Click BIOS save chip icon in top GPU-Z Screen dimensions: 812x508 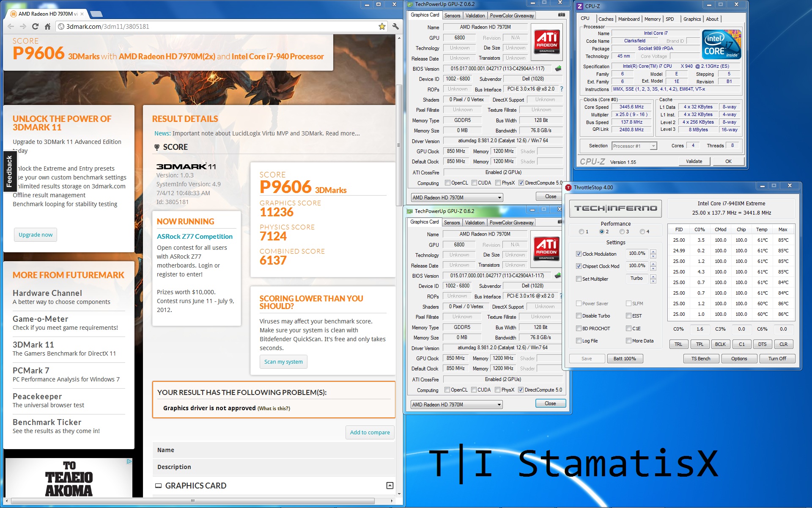pyautogui.click(x=558, y=68)
